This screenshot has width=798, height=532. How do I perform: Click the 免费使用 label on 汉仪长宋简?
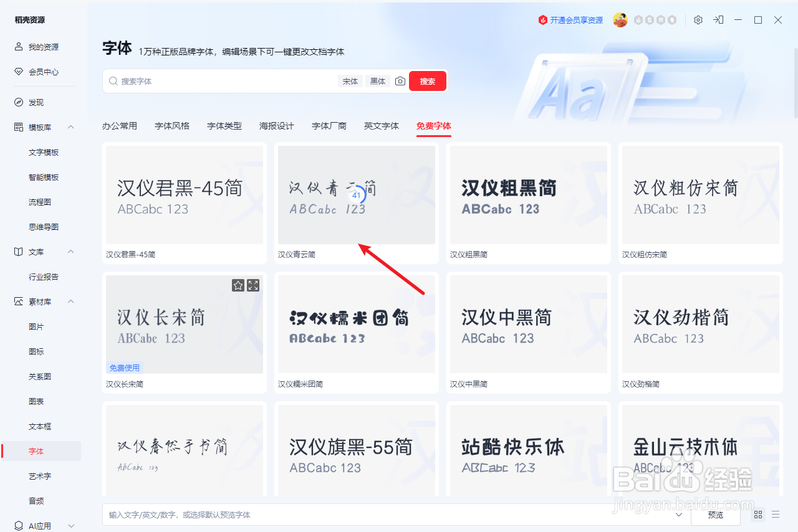[x=125, y=368]
